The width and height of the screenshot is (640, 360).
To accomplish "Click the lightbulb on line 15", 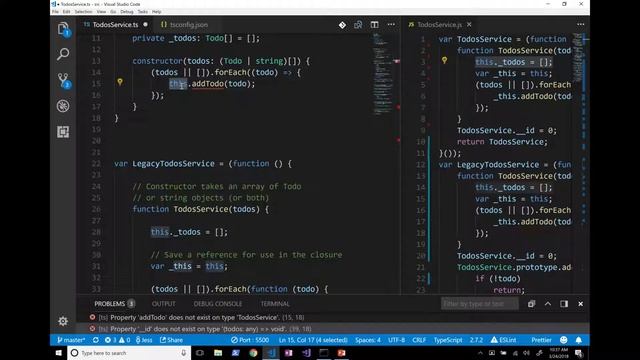I will [x=120, y=82].
